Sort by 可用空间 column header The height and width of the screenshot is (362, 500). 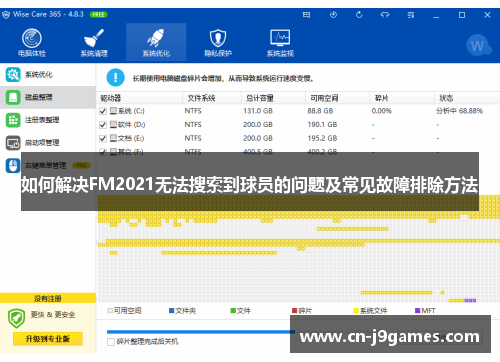337,98
